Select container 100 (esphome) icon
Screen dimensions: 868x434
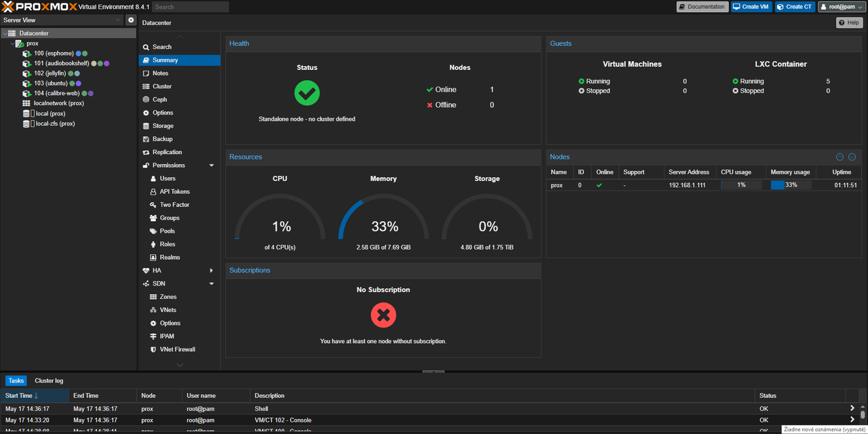click(x=26, y=54)
